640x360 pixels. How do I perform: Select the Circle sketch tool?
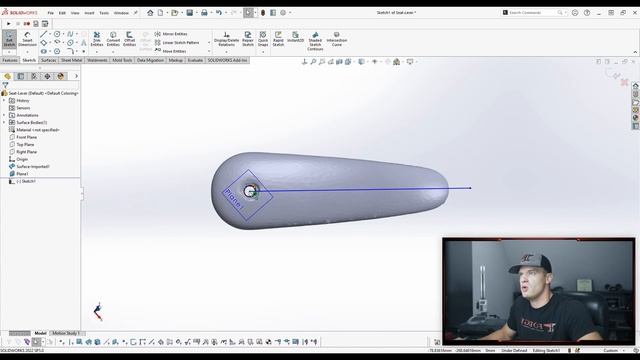coord(57,34)
